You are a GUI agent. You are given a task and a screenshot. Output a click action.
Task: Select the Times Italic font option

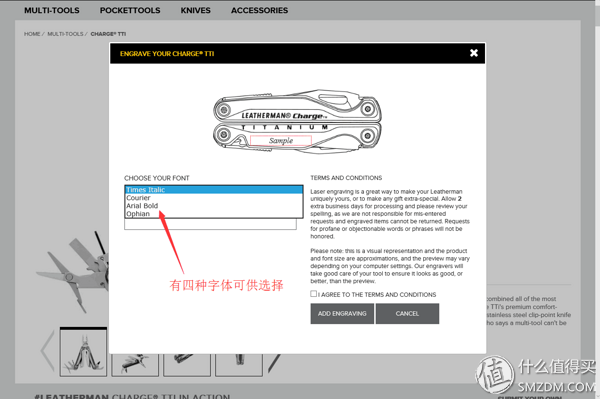coord(214,190)
